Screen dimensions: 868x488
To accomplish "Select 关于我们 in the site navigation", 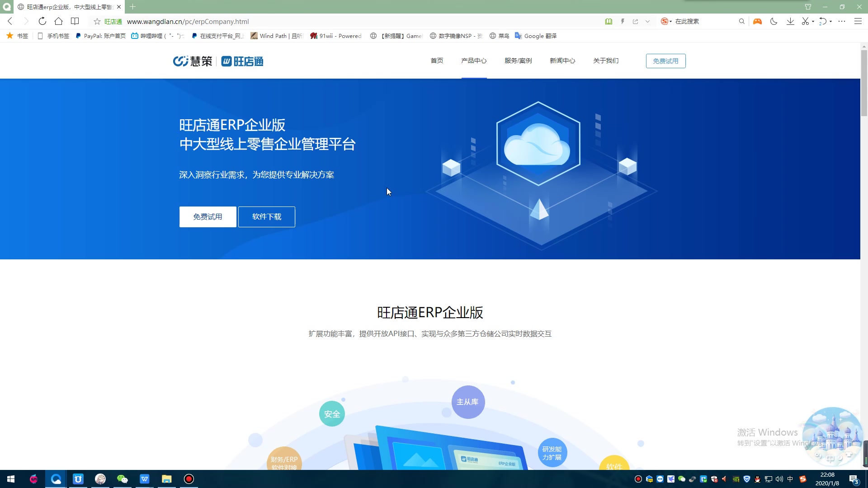I will (606, 61).
